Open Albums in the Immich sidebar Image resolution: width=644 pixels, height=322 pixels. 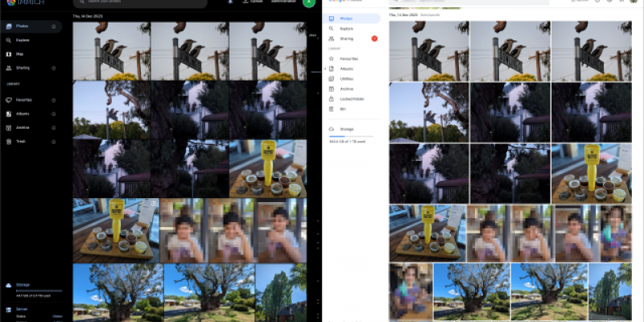click(31, 114)
